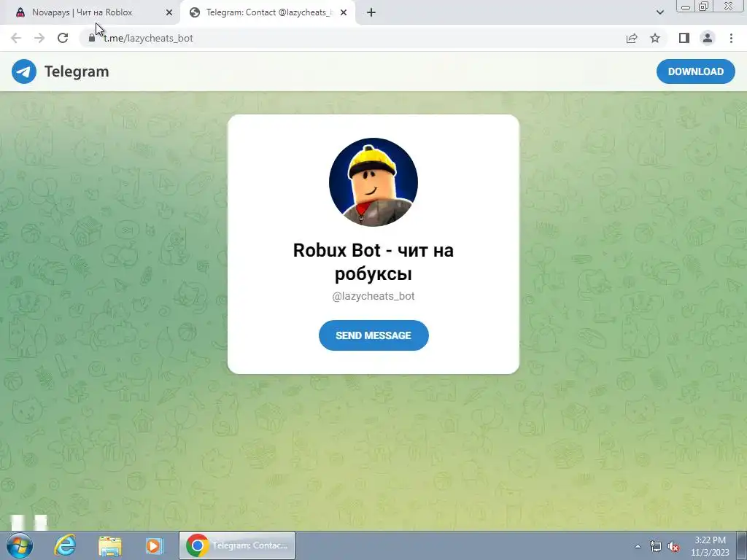Show hidden system tray icons
Image resolution: width=747 pixels, height=560 pixels.
point(638,546)
